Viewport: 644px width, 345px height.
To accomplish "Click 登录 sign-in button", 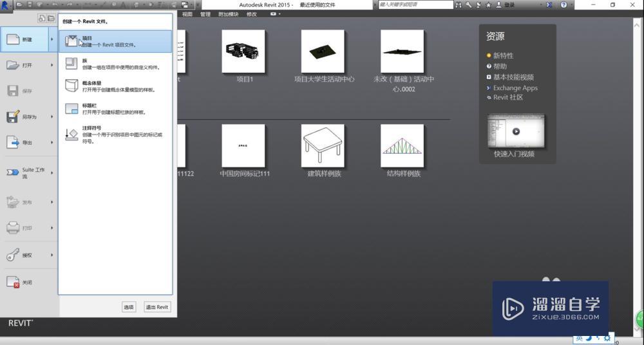I will (x=506, y=5).
